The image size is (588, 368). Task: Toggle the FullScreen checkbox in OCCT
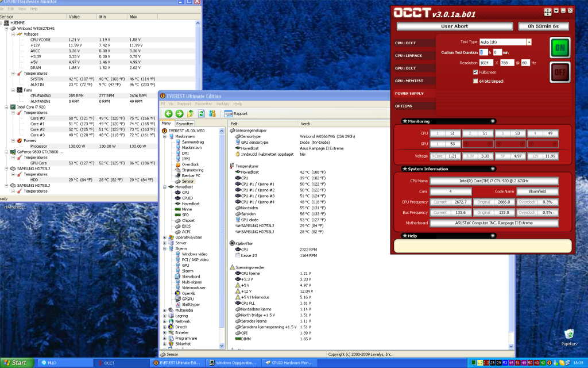[475, 72]
